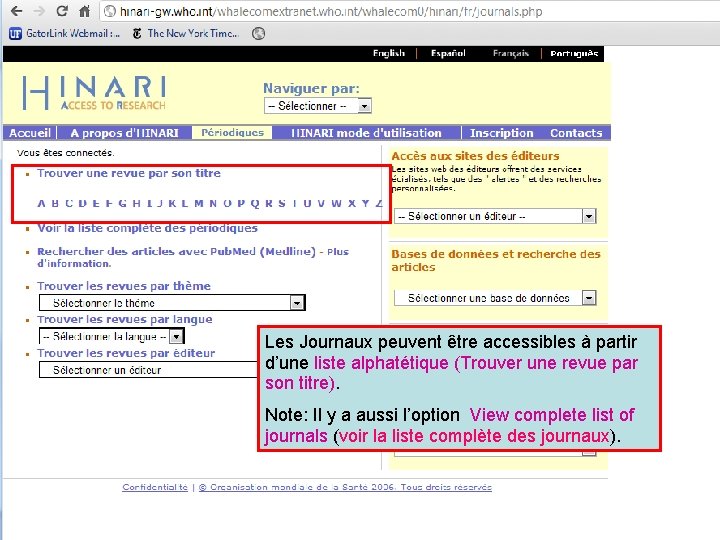
Task: Browse journals starting with letter N
Action: click(x=213, y=203)
